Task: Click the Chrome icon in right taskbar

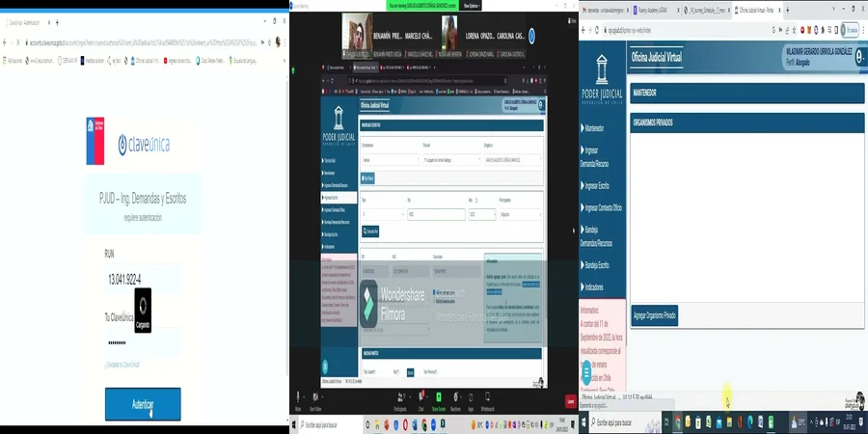Action: coord(677,423)
